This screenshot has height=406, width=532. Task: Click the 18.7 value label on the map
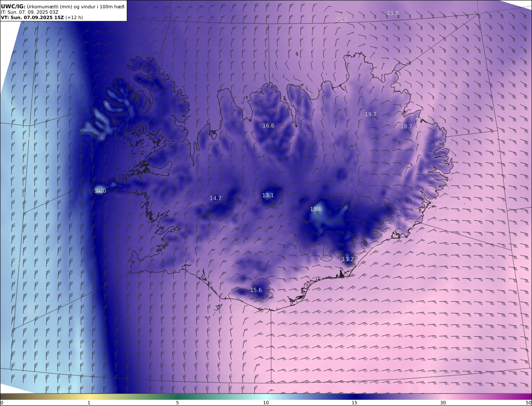pyautogui.click(x=406, y=127)
